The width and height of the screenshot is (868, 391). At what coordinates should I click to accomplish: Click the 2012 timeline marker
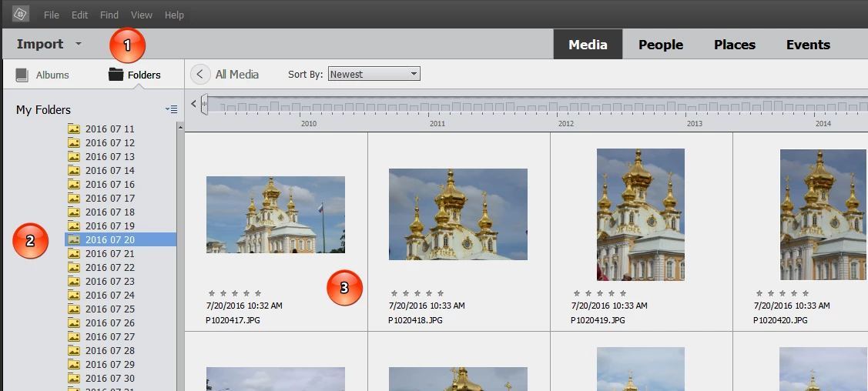[x=566, y=123]
